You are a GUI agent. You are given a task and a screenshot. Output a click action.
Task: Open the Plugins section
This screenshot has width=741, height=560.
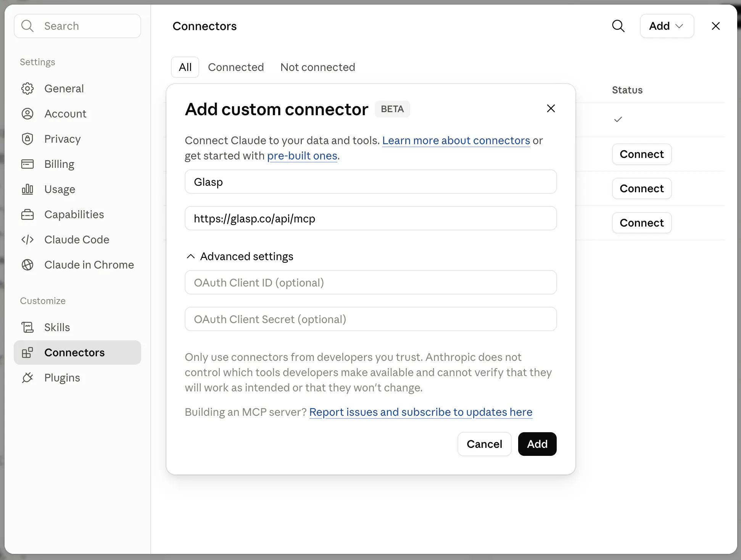coord(77,378)
